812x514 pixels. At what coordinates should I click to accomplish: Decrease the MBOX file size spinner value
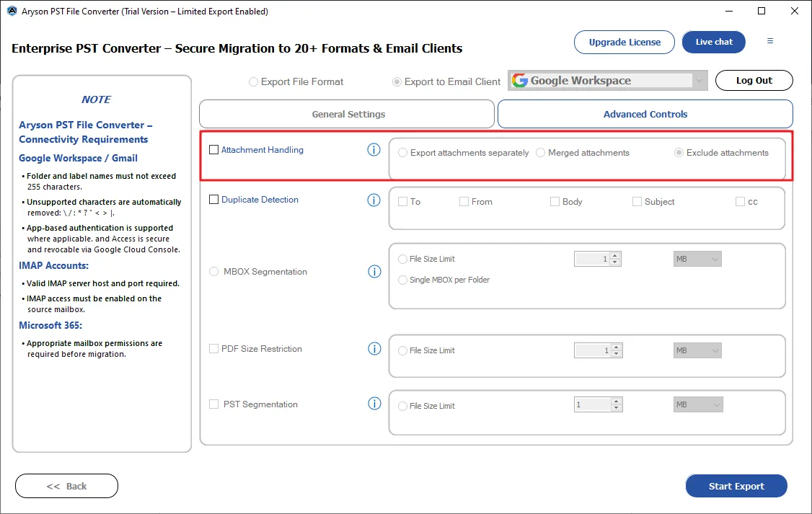click(615, 262)
